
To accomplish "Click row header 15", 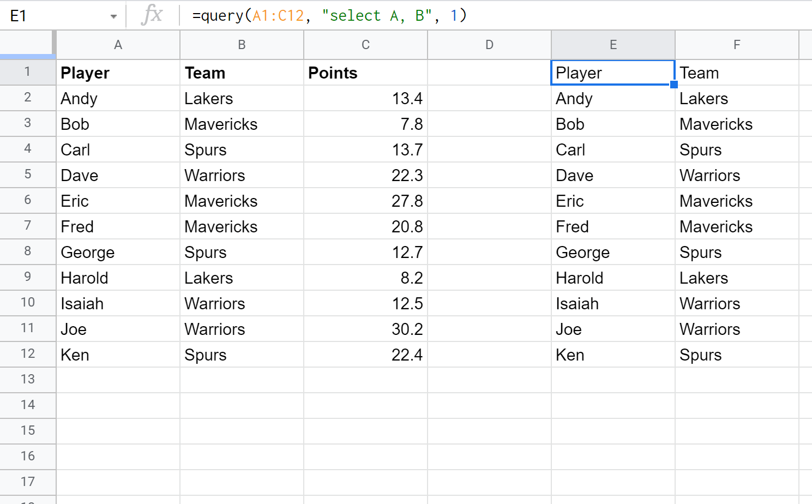I will (27, 431).
